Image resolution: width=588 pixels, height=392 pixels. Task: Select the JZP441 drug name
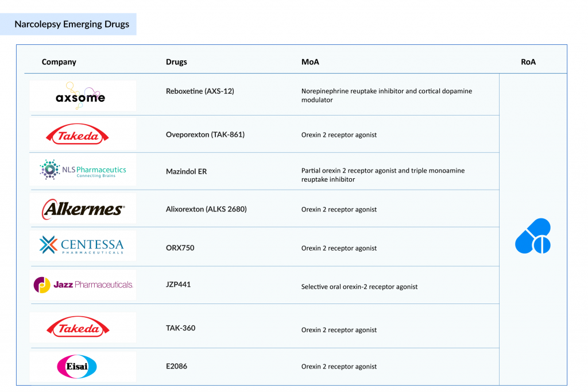(178, 285)
